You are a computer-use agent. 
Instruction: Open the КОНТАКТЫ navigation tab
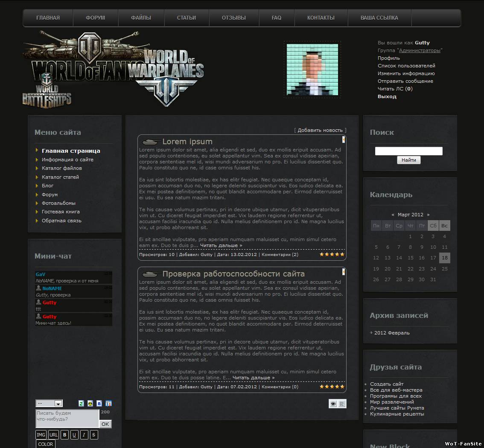pos(321,18)
